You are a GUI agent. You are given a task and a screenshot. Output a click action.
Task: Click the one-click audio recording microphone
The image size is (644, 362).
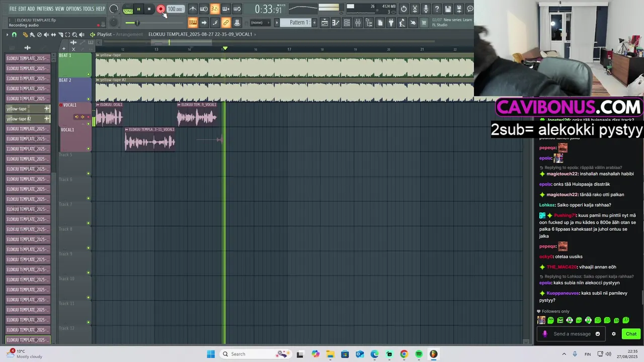(426, 9)
